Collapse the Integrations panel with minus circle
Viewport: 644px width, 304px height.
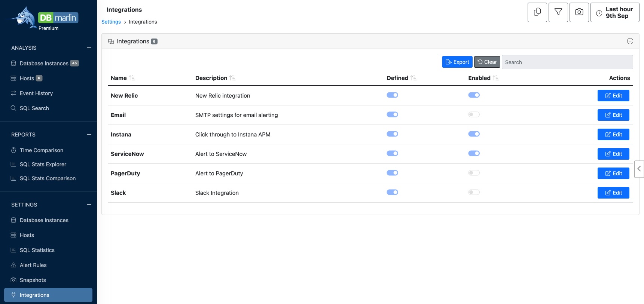pyautogui.click(x=630, y=41)
